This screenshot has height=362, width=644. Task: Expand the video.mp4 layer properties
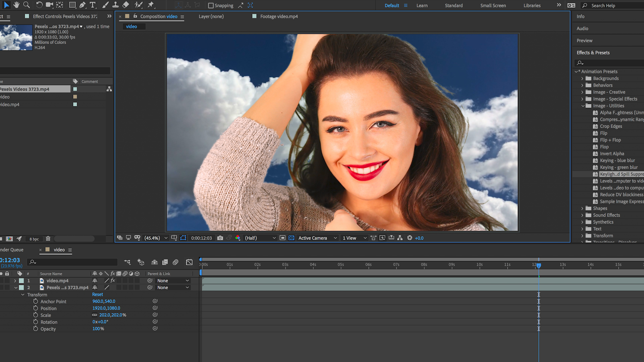click(15, 281)
